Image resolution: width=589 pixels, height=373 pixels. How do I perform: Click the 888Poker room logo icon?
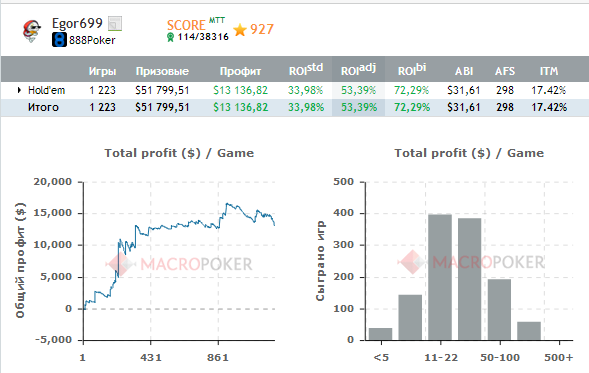point(59,40)
